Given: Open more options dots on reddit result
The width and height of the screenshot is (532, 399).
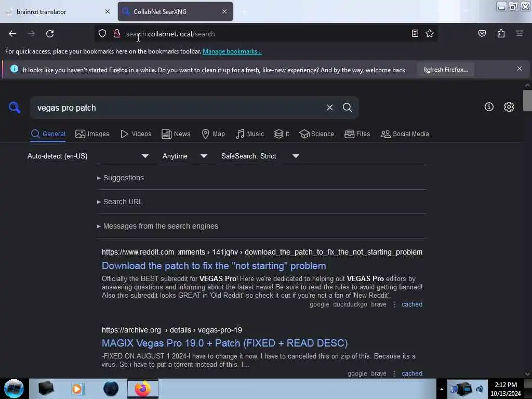Looking at the screenshot, I should tap(394, 304).
